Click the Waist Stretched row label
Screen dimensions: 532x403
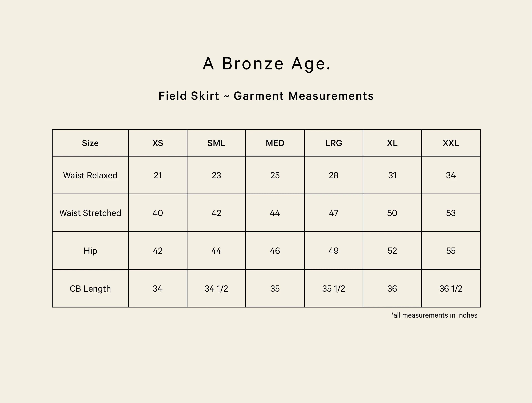(90, 213)
